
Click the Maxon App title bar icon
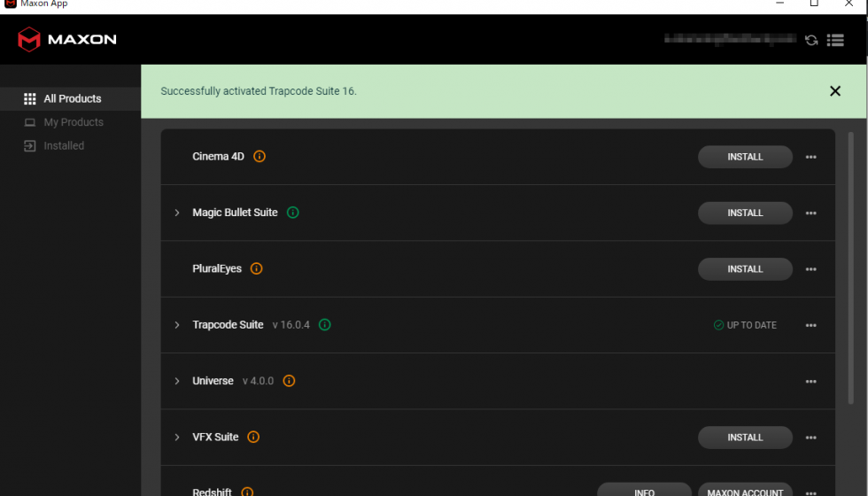point(10,4)
